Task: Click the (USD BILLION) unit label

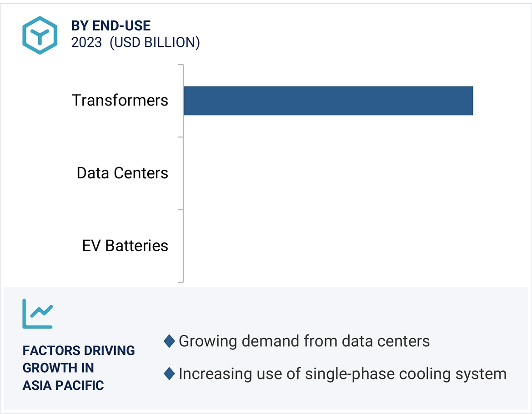Action: 155,43
